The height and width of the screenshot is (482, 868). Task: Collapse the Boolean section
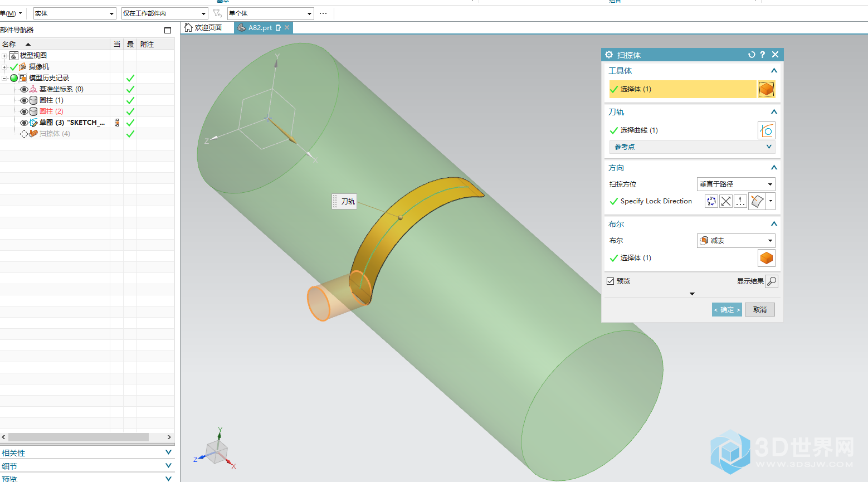tap(774, 224)
